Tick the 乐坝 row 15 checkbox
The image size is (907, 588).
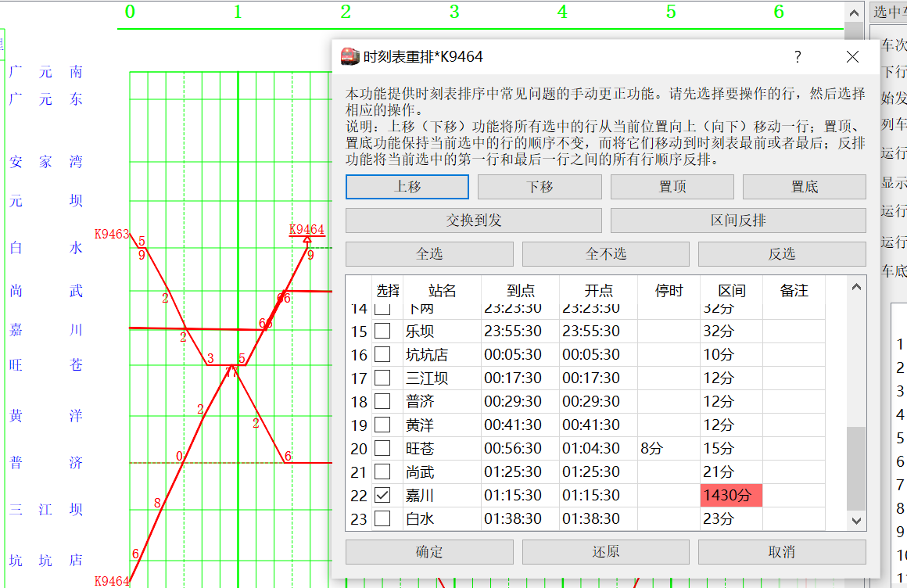[x=382, y=331]
